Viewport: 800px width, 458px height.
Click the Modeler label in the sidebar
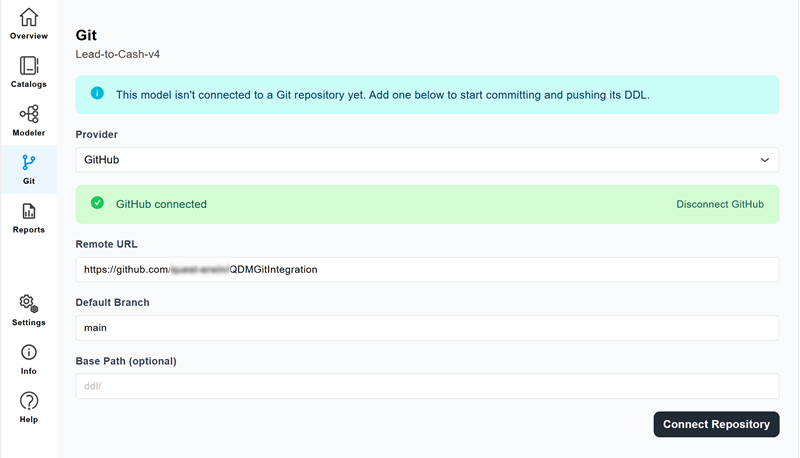(x=29, y=133)
